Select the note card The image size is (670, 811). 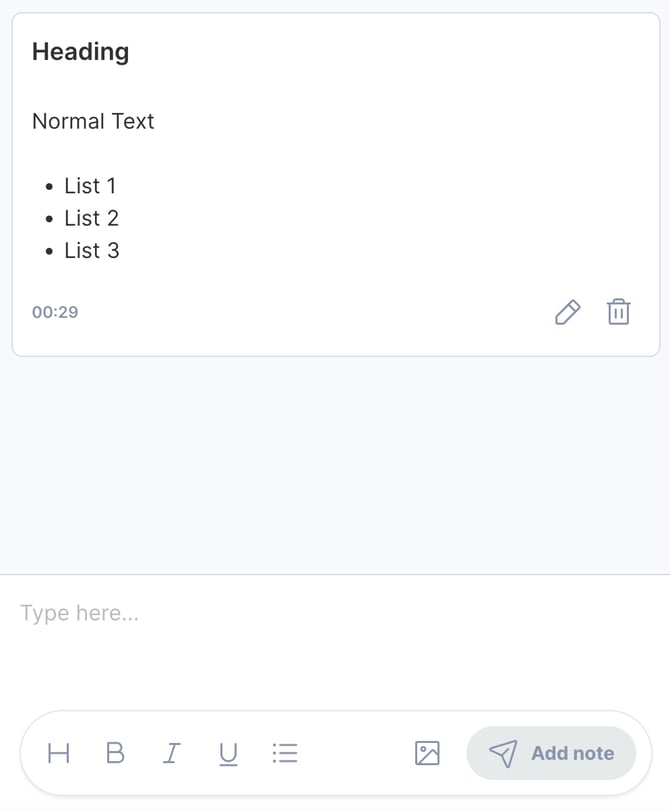335,180
